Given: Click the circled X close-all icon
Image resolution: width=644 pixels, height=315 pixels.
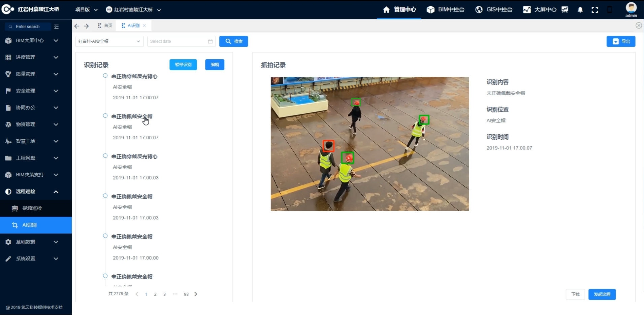Looking at the screenshot, I should point(639,26).
